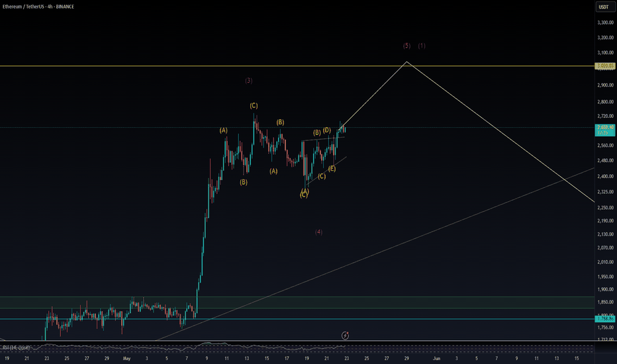617x364 pixels.
Task: Select the (D) wave label
Action: point(327,130)
